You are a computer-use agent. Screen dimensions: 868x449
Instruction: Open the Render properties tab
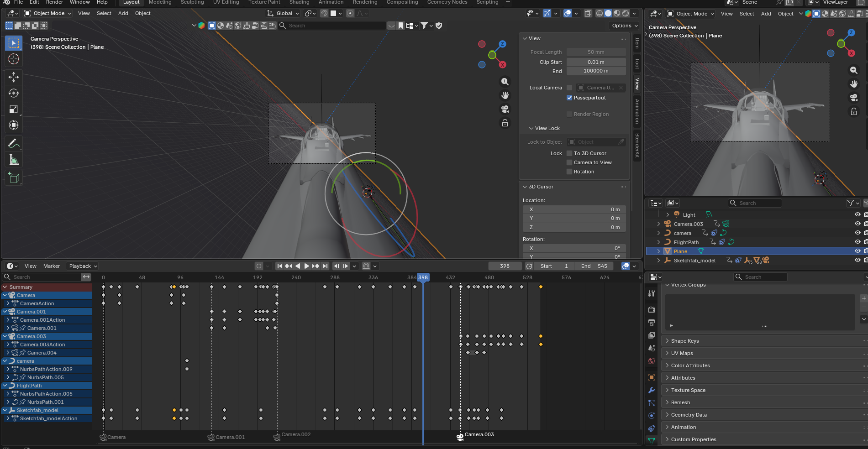(652, 310)
